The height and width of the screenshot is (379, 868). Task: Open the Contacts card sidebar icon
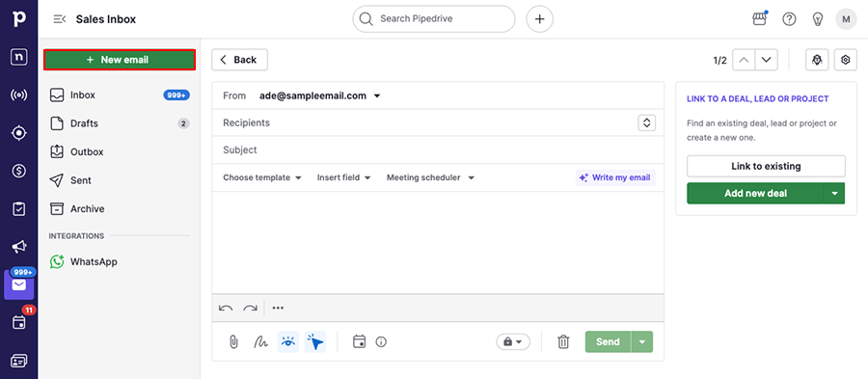coord(19,360)
